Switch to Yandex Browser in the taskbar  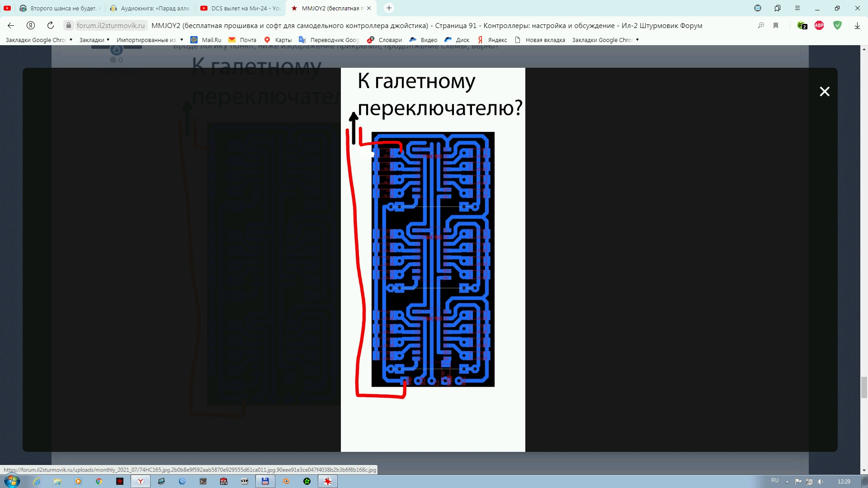point(141,481)
